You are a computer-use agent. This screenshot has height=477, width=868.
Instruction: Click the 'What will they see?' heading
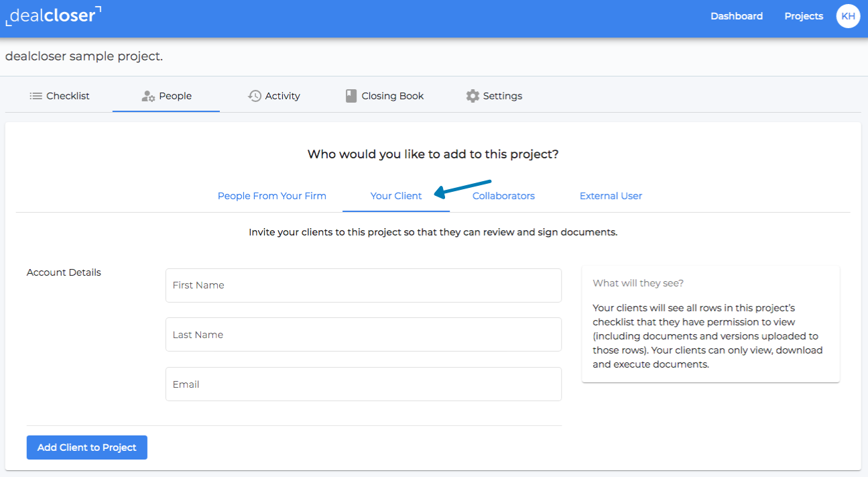[x=638, y=283]
